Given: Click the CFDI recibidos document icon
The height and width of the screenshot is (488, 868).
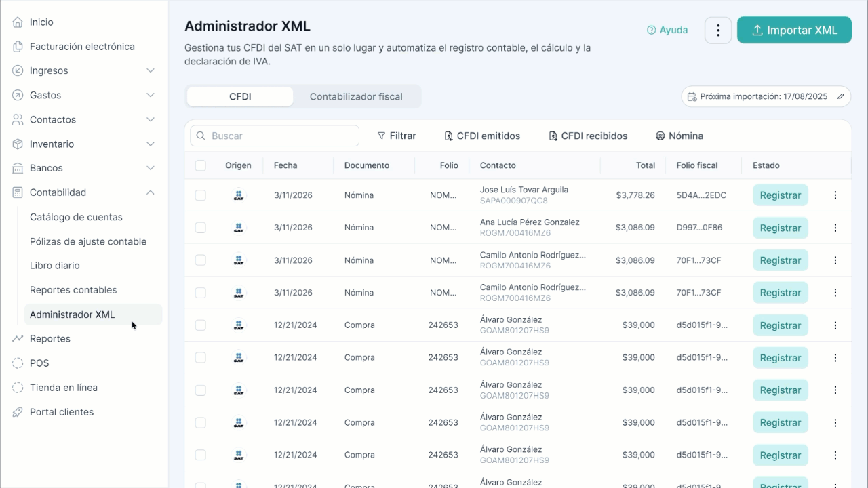Looking at the screenshot, I should point(553,136).
